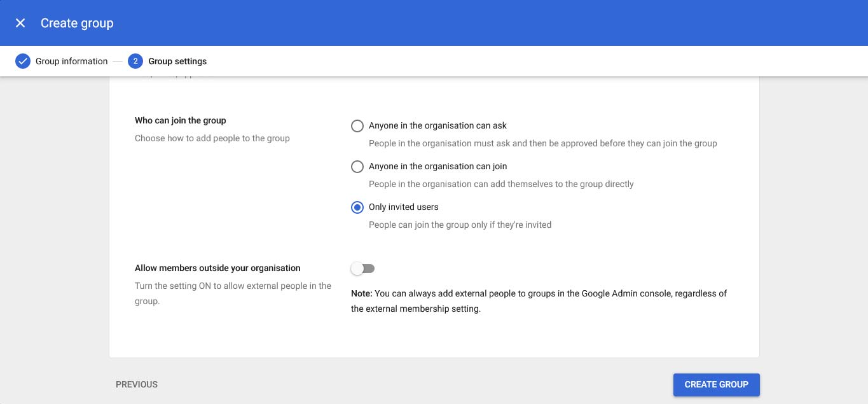Select the Group settings step label
868x404 pixels.
[177, 61]
